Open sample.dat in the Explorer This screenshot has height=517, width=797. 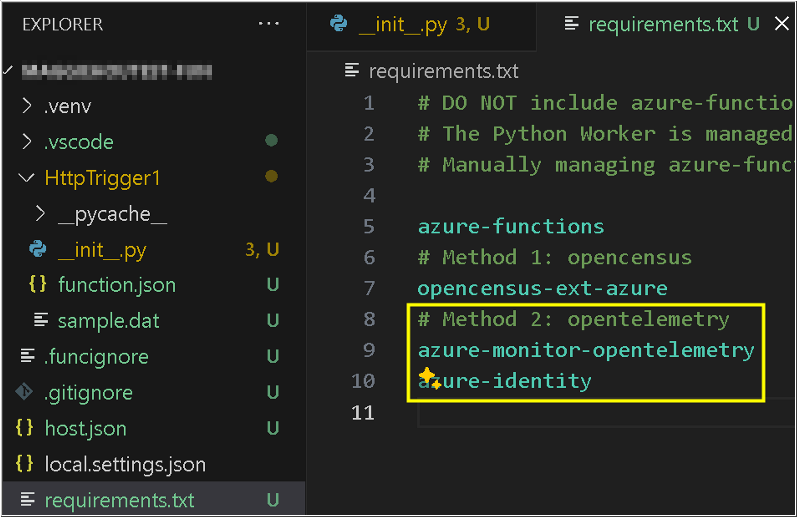108,321
